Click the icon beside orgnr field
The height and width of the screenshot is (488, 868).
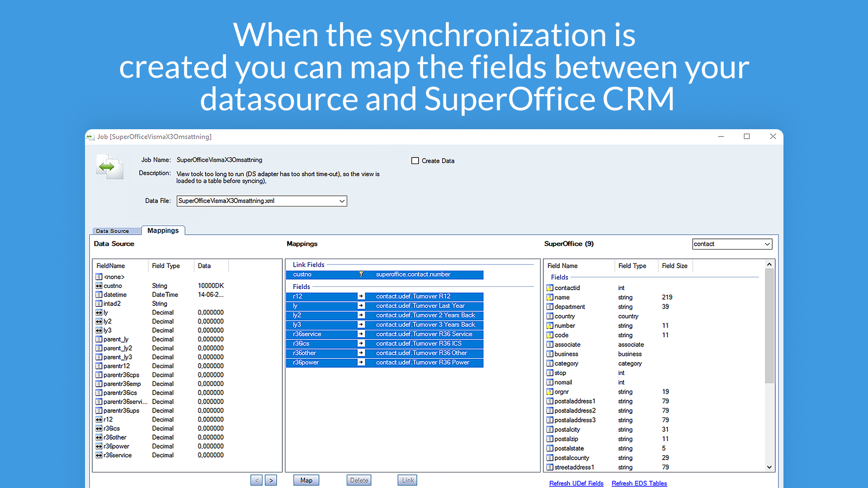[x=550, y=392]
